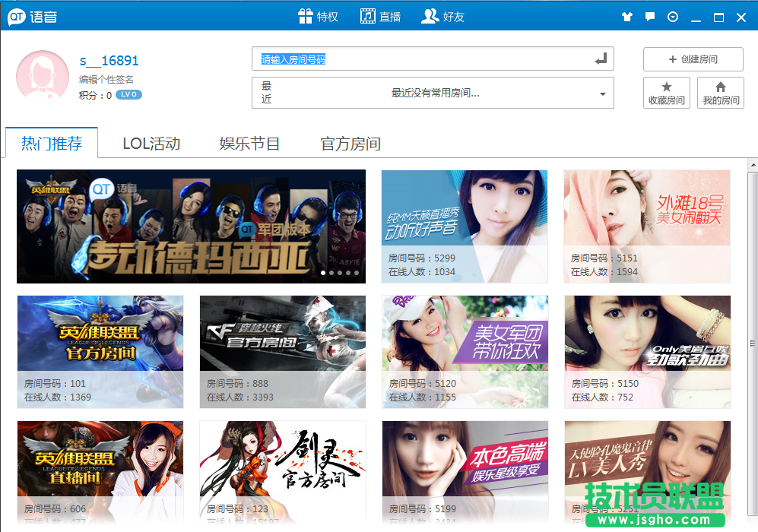Click the scrollbar up arrow

[753, 165]
